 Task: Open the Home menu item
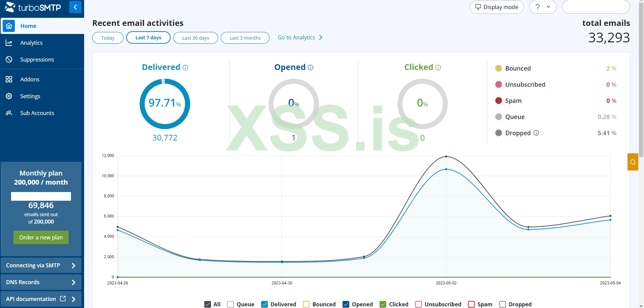click(42, 26)
